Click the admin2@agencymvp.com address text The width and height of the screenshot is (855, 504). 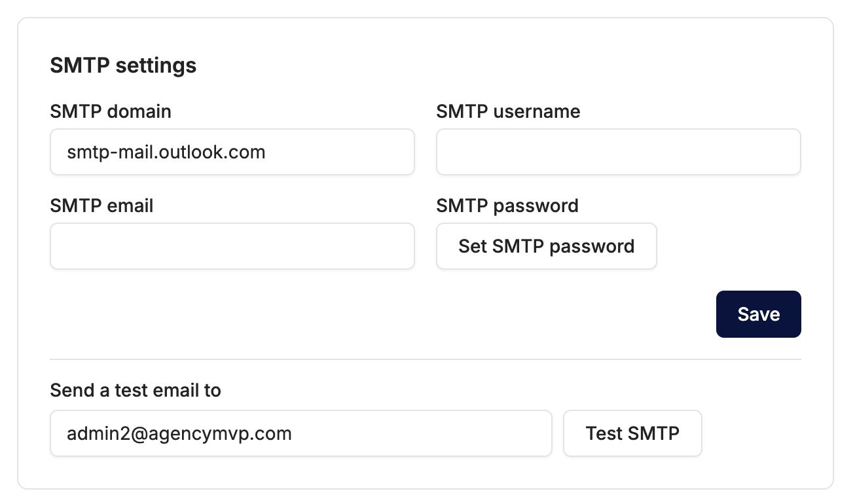(x=179, y=434)
